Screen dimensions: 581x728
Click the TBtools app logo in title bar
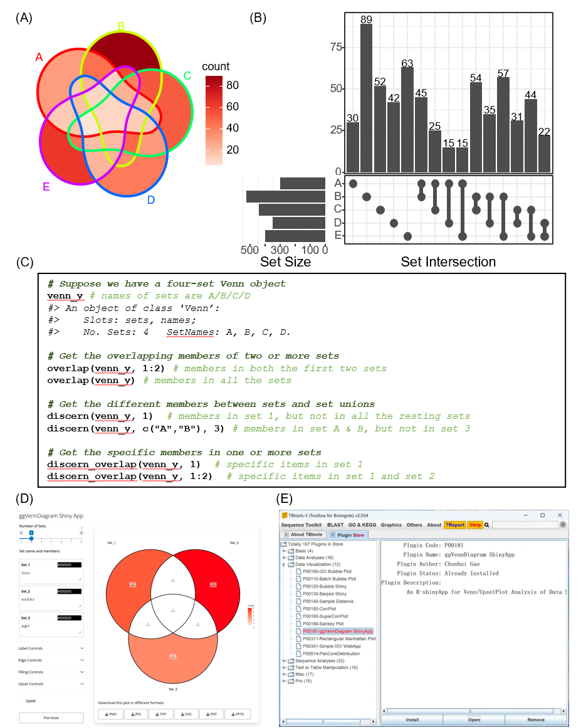285,515
